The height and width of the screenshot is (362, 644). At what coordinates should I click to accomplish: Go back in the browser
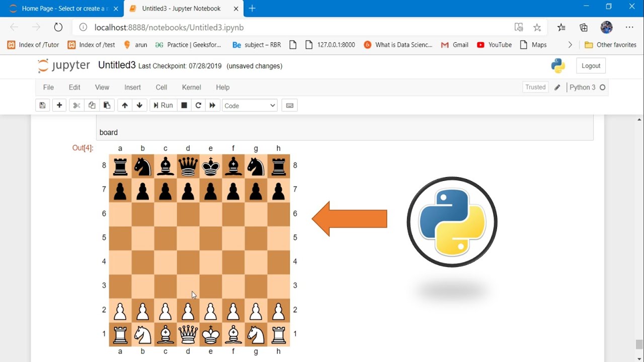point(14,27)
